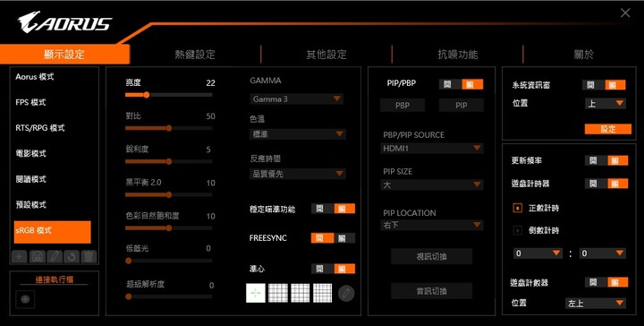Open the 色溫 color temperature dropdown

pyautogui.click(x=298, y=134)
